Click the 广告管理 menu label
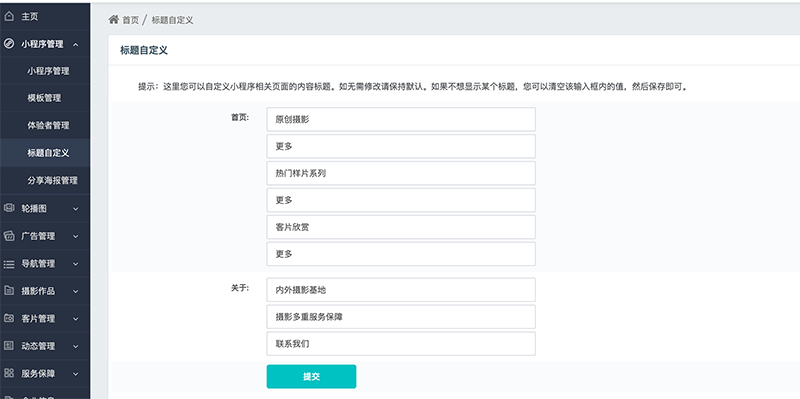The height and width of the screenshot is (399, 800). click(x=38, y=236)
